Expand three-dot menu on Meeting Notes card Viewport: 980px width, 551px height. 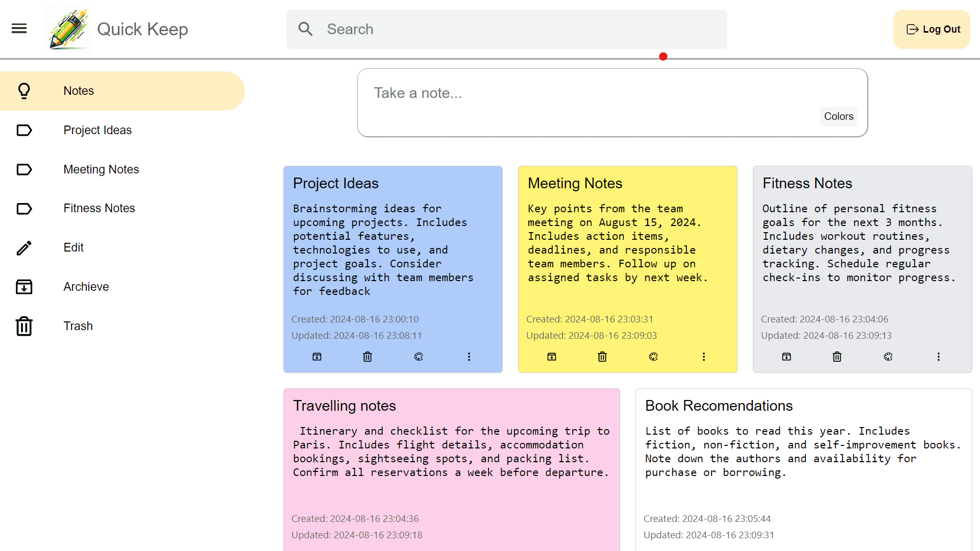point(704,357)
